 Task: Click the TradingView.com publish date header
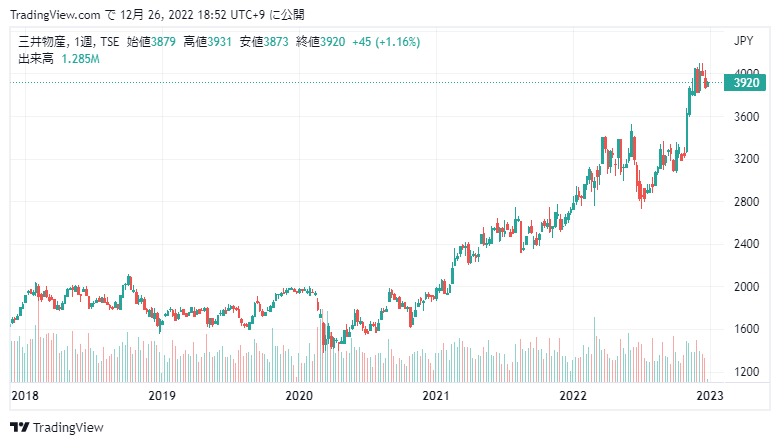click(157, 15)
